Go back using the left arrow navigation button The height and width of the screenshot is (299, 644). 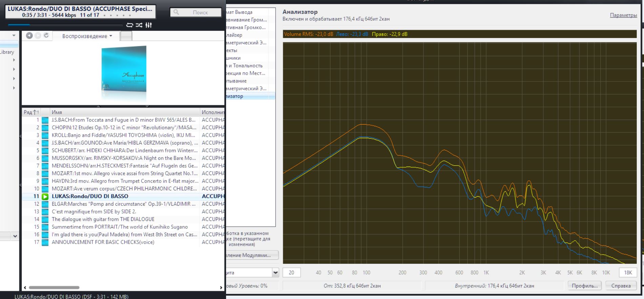click(x=29, y=36)
